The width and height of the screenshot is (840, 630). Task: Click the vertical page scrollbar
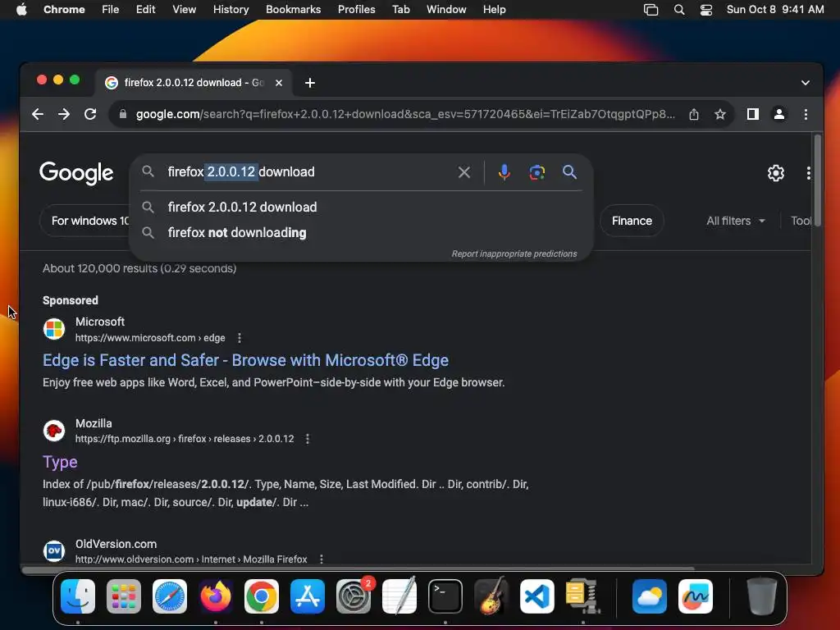[818, 181]
